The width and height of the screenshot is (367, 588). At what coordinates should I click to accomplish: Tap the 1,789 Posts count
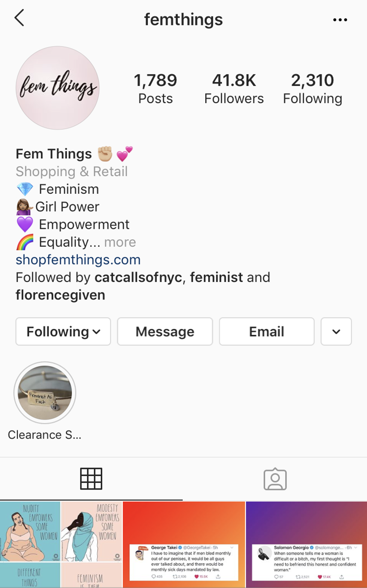click(155, 89)
